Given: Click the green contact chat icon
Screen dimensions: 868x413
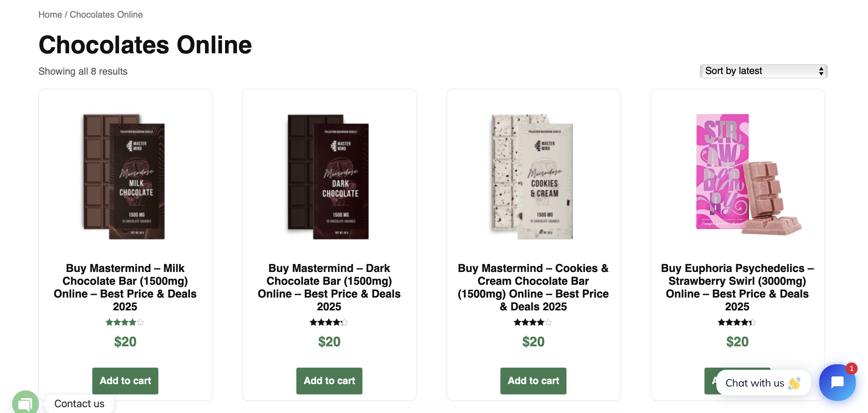Looking at the screenshot, I should [25, 403].
